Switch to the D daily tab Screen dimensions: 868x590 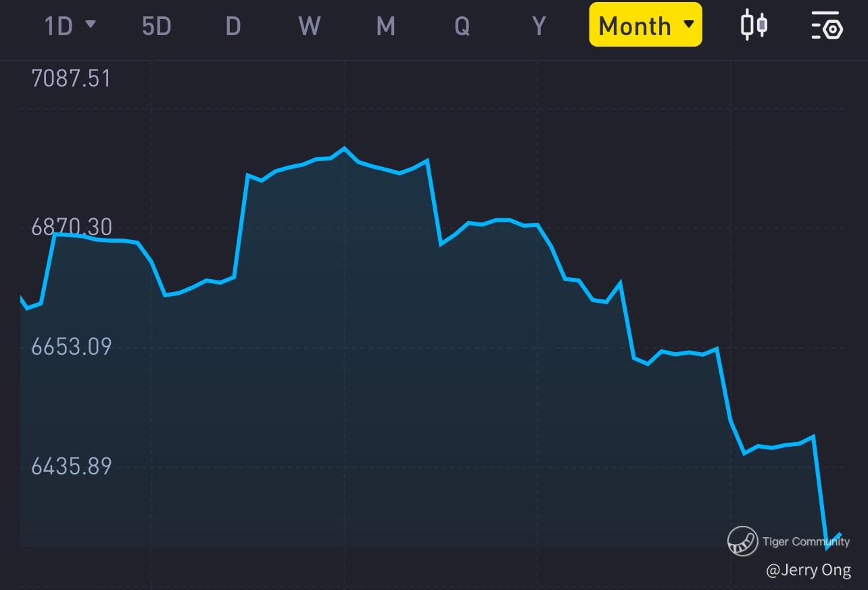pos(233,26)
